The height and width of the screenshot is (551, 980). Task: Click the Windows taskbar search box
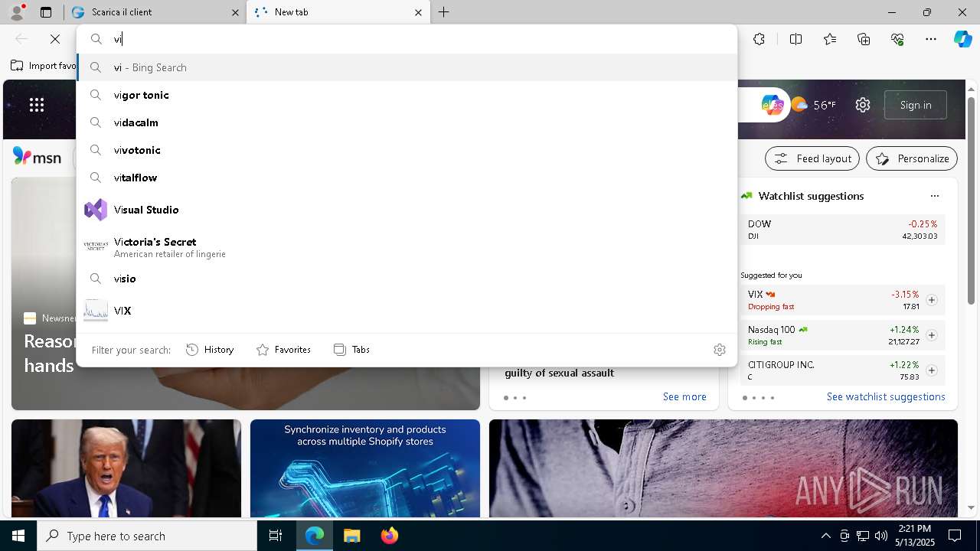coord(147,536)
